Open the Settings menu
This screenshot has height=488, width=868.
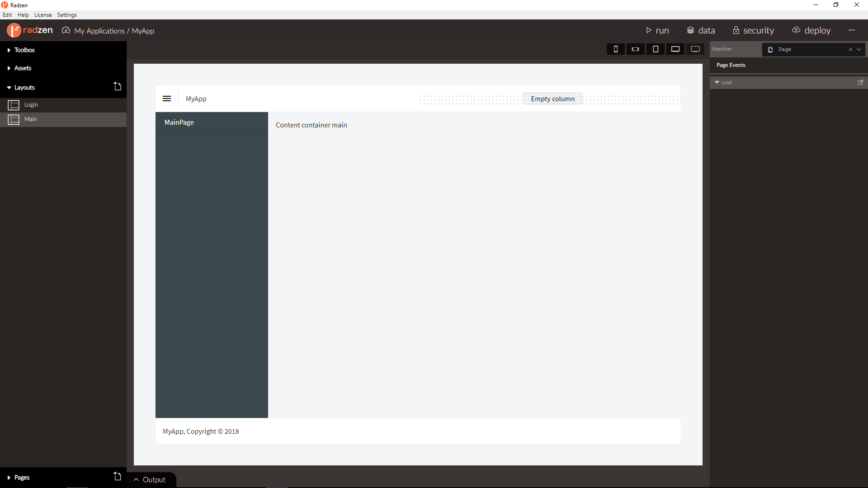tap(67, 15)
